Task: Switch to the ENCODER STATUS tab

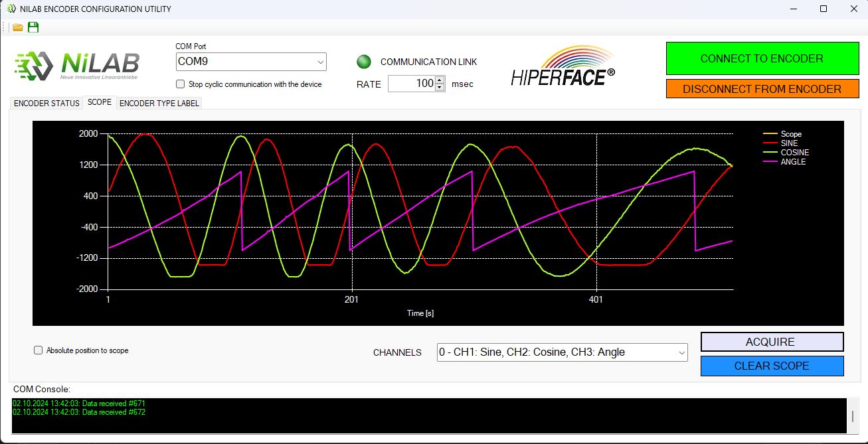Action: [x=45, y=103]
